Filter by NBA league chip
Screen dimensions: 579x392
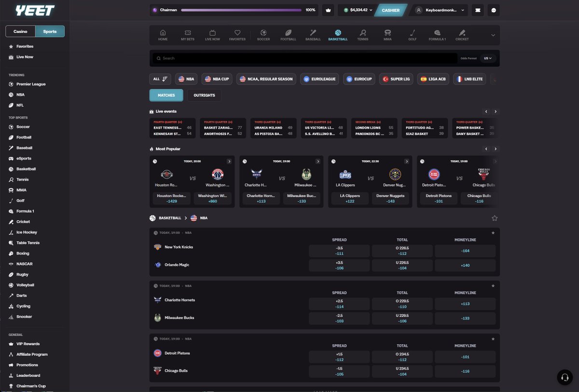pyautogui.click(x=186, y=79)
